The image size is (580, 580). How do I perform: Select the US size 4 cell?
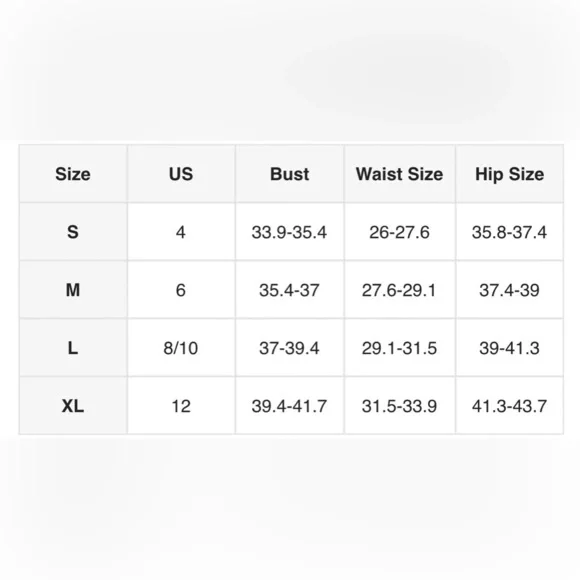(181, 232)
